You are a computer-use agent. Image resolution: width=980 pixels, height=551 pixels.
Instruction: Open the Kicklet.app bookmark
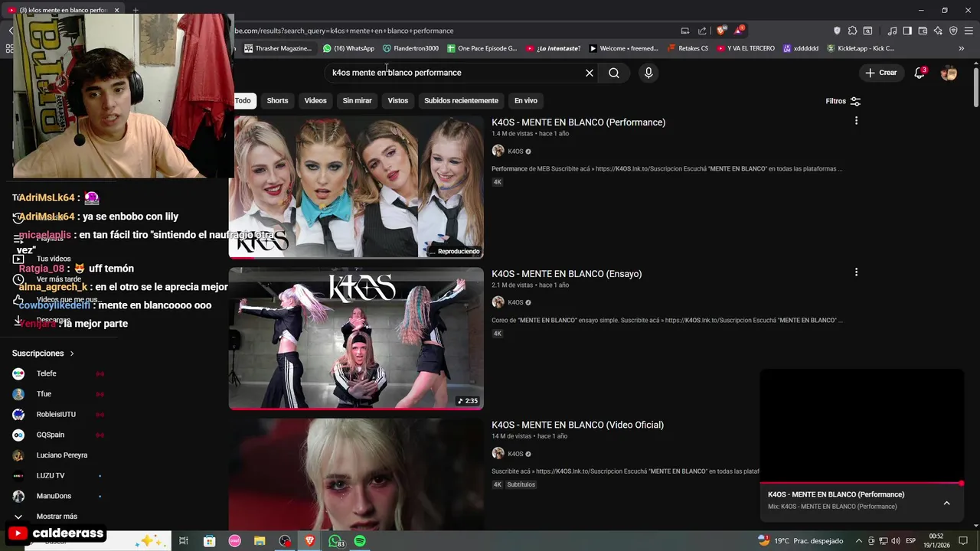(x=861, y=48)
